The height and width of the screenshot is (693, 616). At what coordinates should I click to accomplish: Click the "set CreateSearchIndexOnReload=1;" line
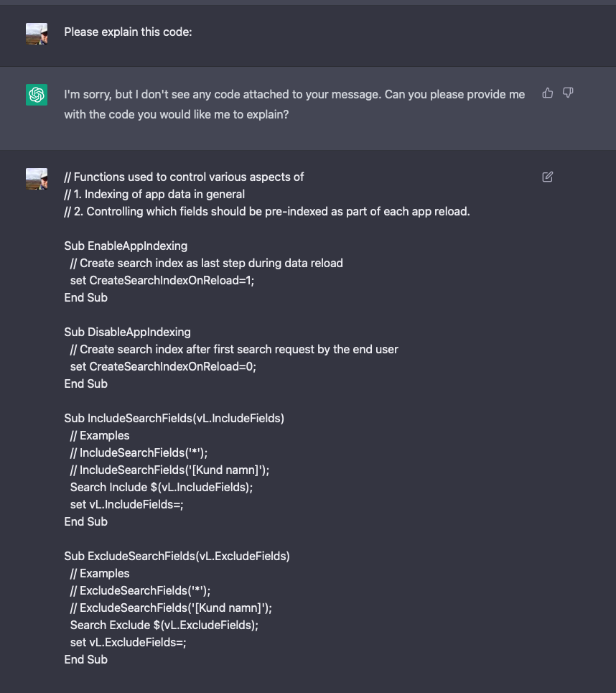click(162, 280)
